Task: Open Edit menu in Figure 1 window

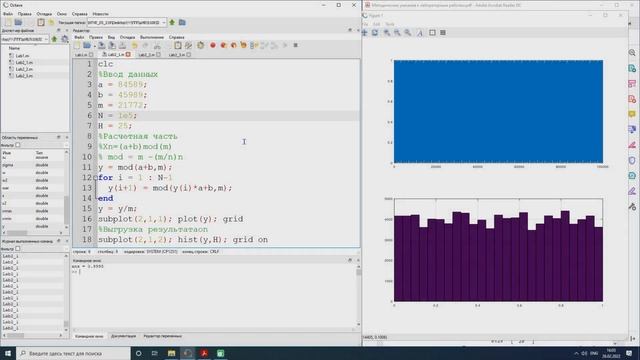Action: tap(376, 24)
